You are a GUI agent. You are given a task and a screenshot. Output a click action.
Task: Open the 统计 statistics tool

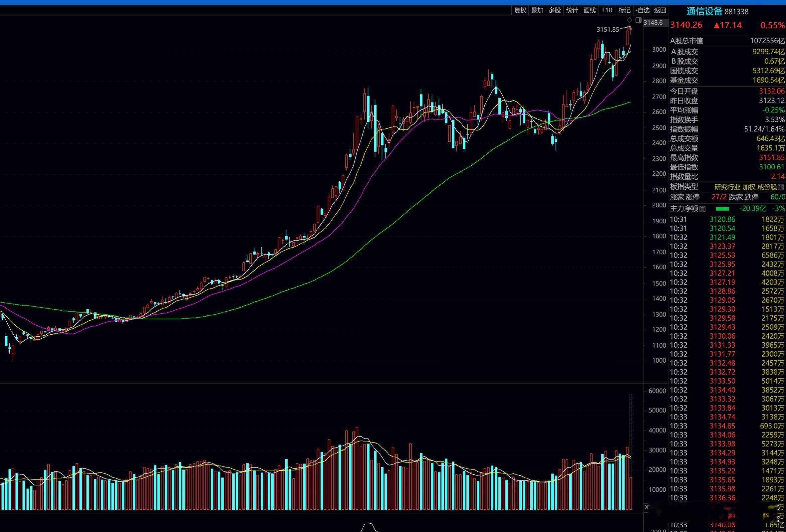click(572, 10)
